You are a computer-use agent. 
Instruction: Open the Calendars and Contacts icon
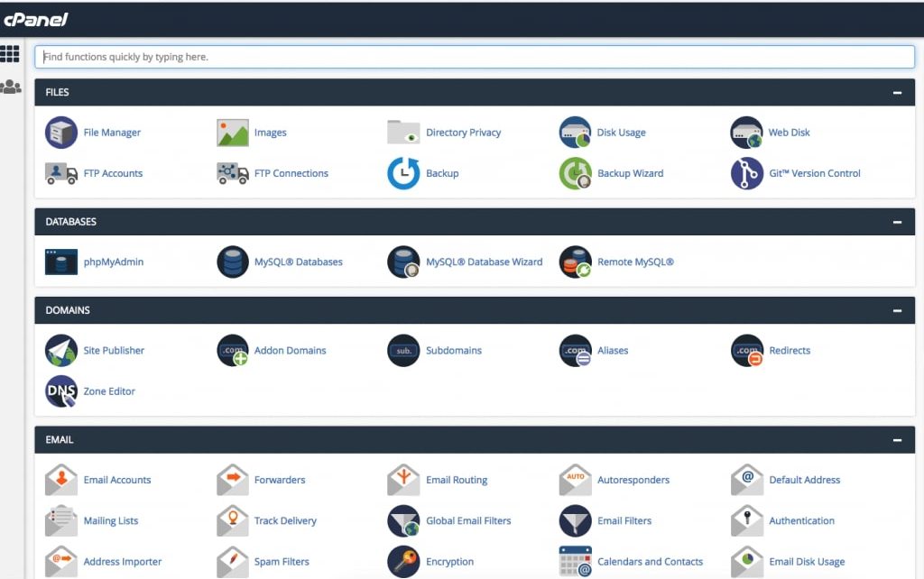pyautogui.click(x=575, y=562)
